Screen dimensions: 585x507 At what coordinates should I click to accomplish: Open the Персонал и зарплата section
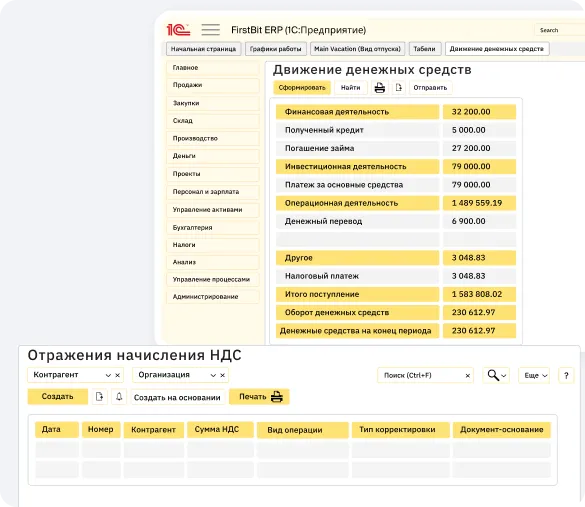(213, 192)
